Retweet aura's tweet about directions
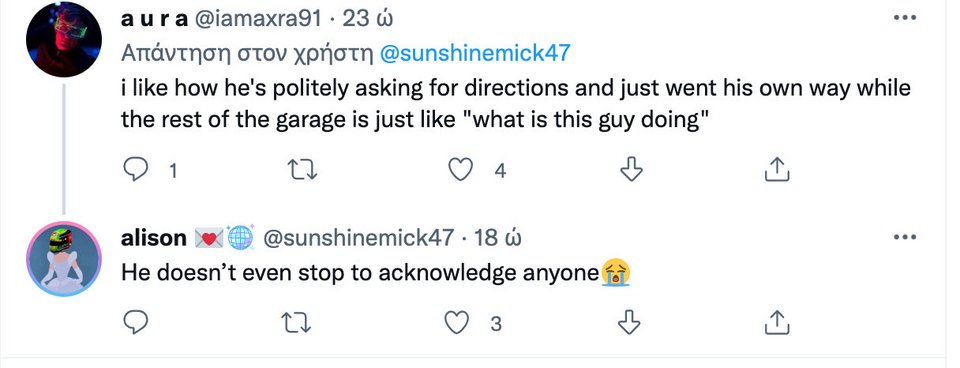The height and width of the screenshot is (368, 960). (x=302, y=170)
